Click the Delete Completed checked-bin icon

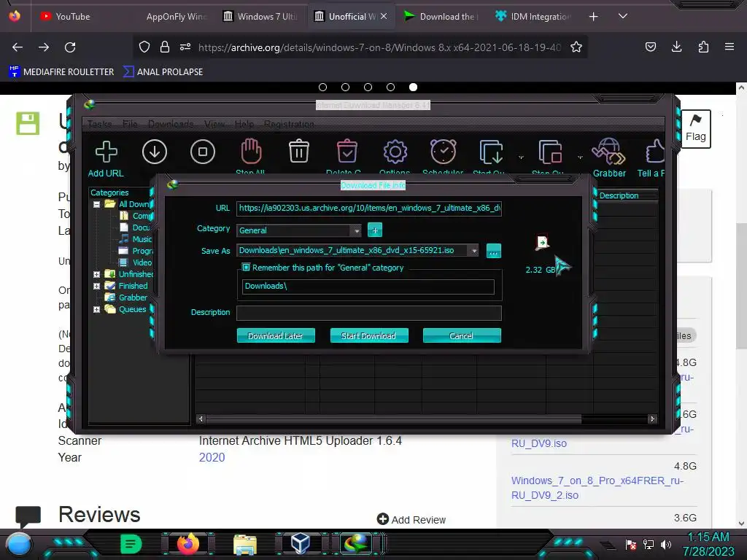[x=347, y=152]
